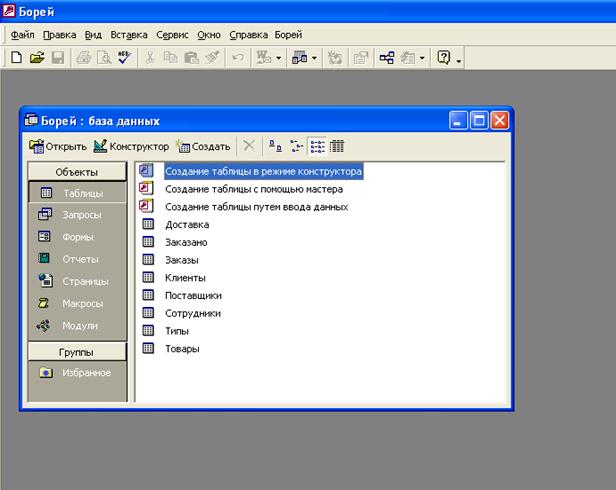Click the Print Preview toolbar icon
This screenshot has height=490, width=616.
(104, 58)
